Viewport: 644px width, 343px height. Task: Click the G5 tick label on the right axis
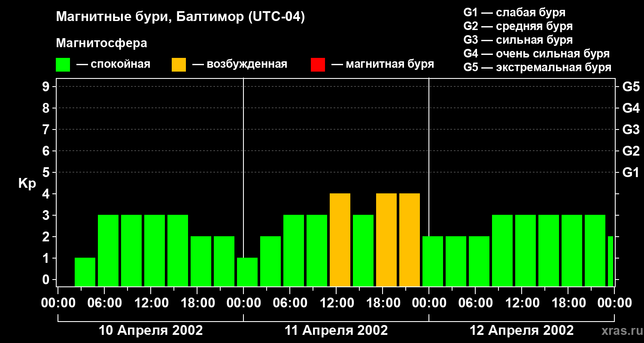[631, 87]
